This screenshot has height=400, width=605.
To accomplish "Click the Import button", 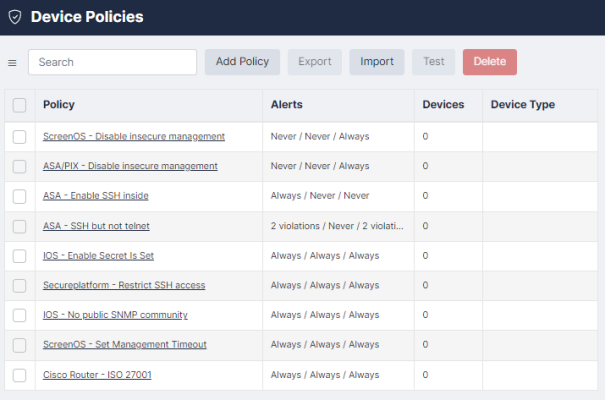I will (377, 62).
